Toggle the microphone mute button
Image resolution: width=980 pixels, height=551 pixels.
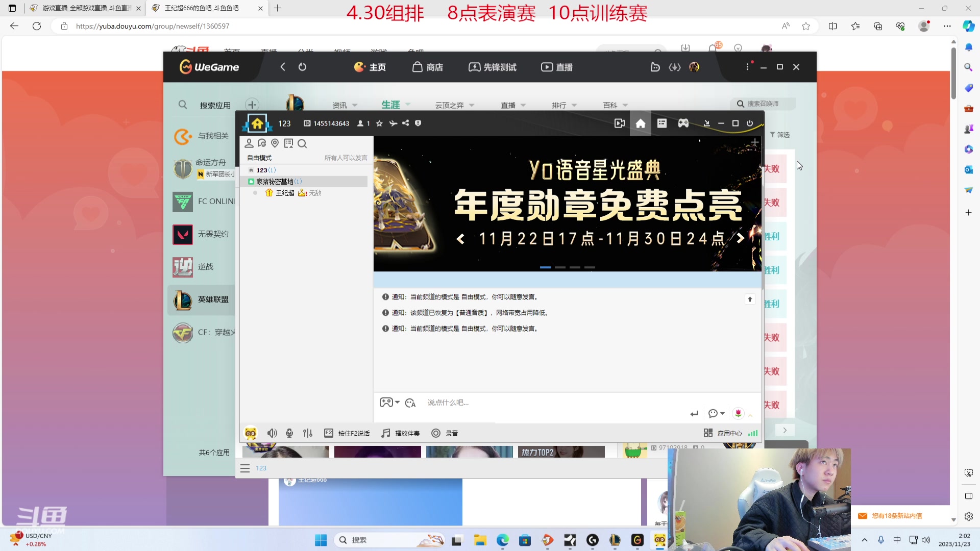(x=289, y=433)
